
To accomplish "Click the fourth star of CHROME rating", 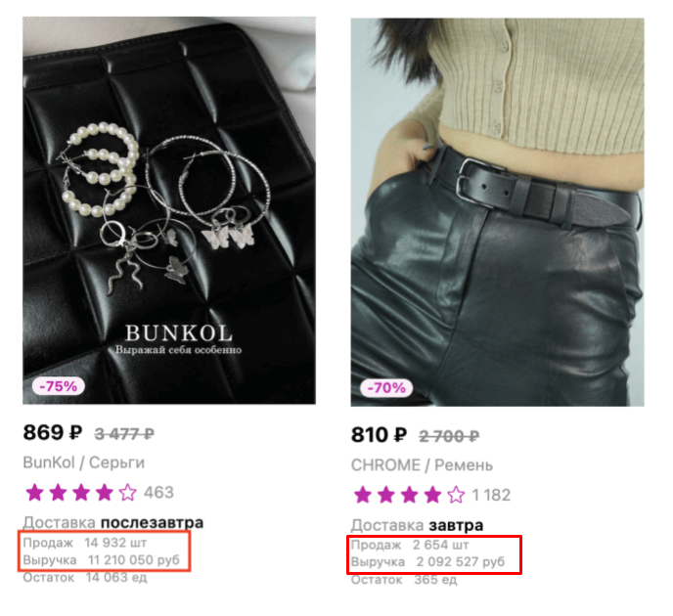I will click(x=432, y=495).
